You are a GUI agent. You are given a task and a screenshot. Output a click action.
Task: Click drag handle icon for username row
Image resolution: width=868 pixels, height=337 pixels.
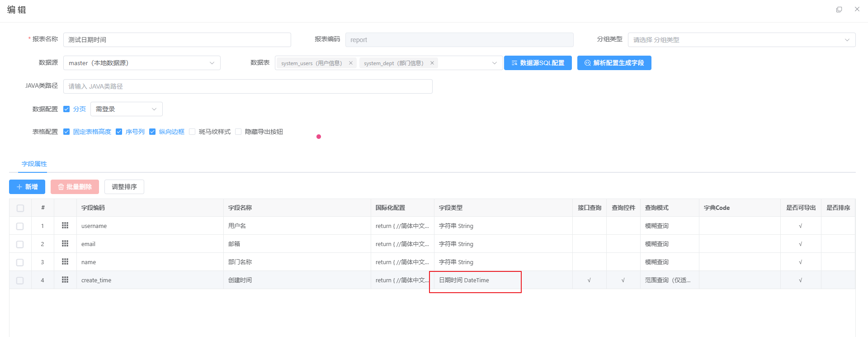tap(65, 225)
